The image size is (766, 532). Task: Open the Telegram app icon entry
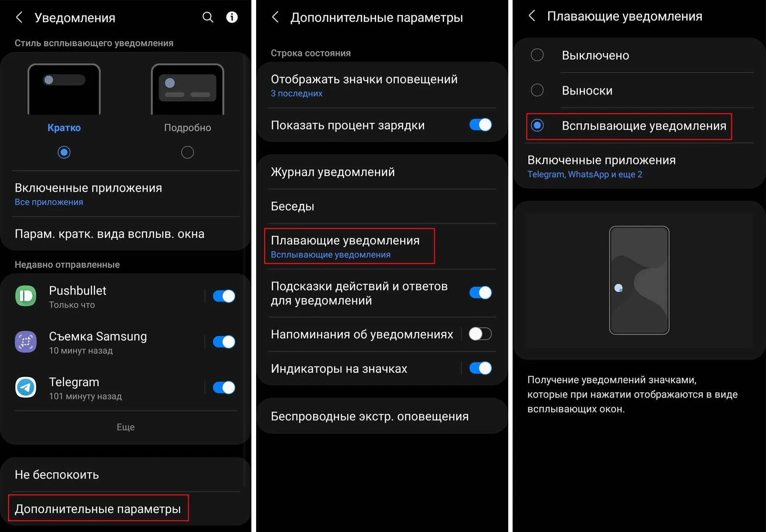tap(26, 387)
